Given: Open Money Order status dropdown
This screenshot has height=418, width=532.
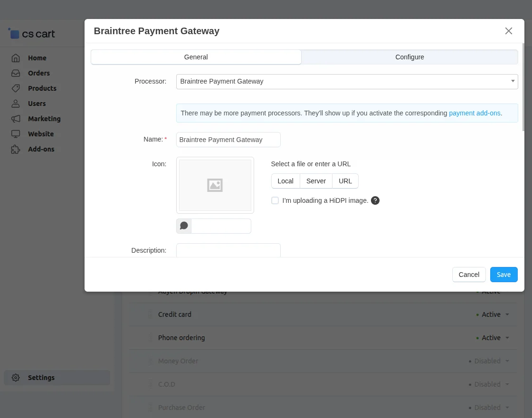Looking at the screenshot, I should (489, 361).
